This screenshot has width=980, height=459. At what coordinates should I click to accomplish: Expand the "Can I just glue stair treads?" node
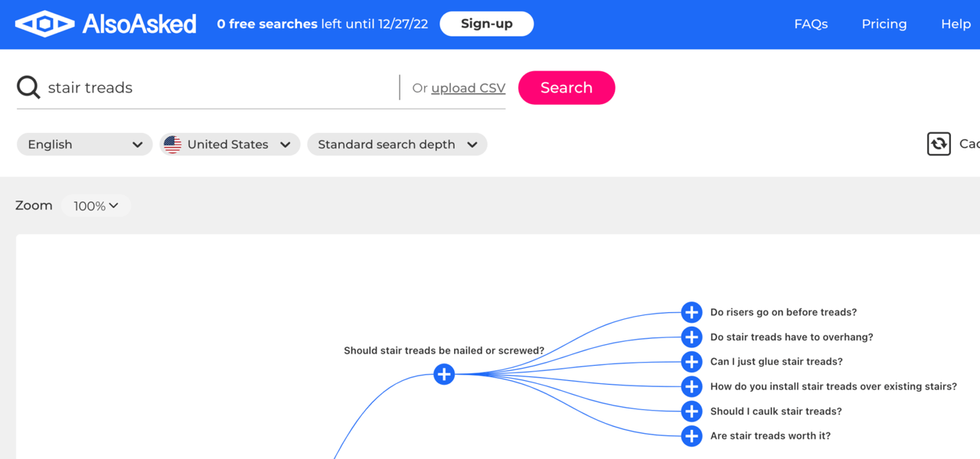(691, 361)
